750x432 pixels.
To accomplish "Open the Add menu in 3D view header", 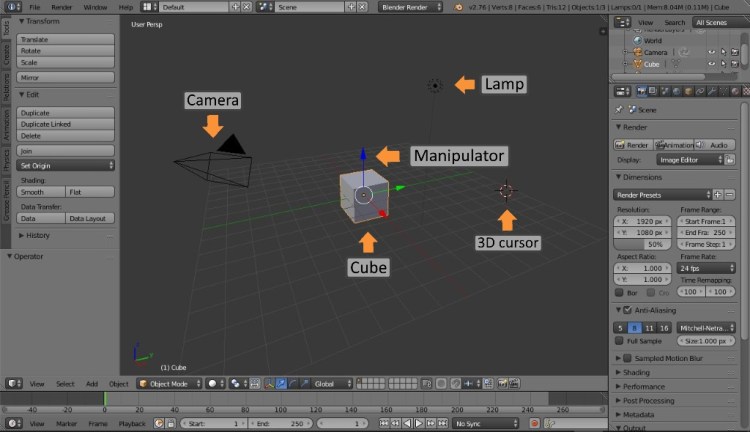I will (92, 384).
